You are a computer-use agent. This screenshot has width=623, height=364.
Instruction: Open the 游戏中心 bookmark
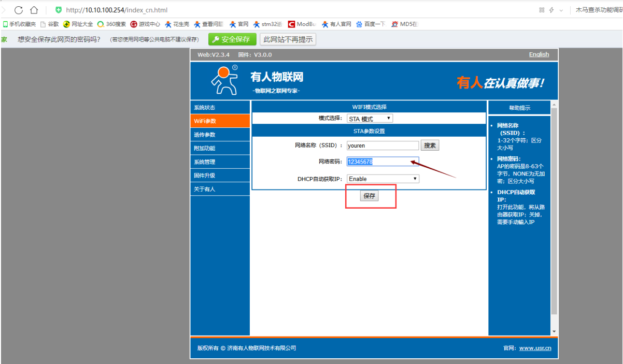pyautogui.click(x=146, y=24)
